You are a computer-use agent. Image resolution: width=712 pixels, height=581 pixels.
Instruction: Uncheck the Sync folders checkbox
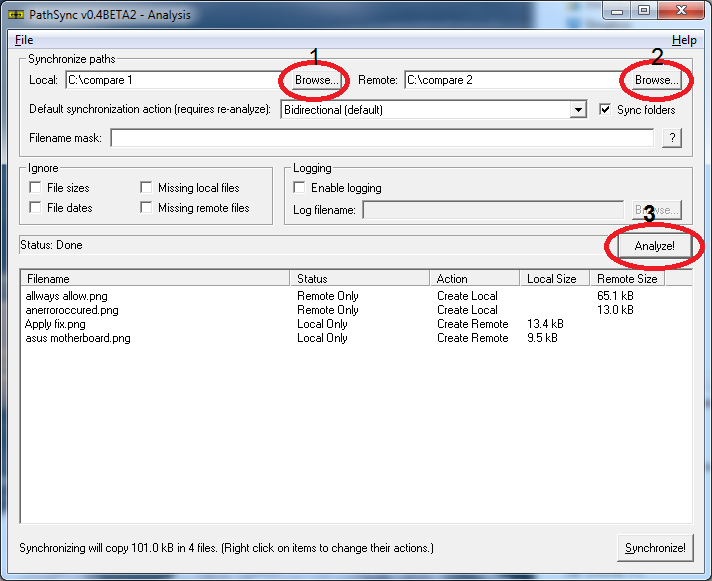605,109
